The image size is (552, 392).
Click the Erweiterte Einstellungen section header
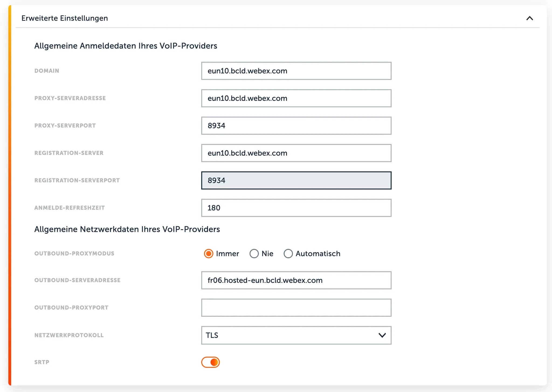click(65, 18)
